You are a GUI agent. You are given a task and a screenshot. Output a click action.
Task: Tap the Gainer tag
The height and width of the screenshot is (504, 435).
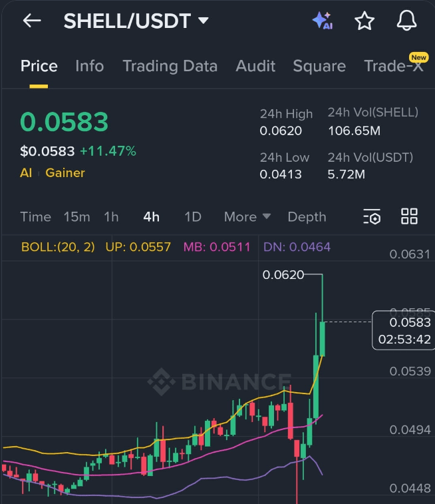[x=65, y=173]
